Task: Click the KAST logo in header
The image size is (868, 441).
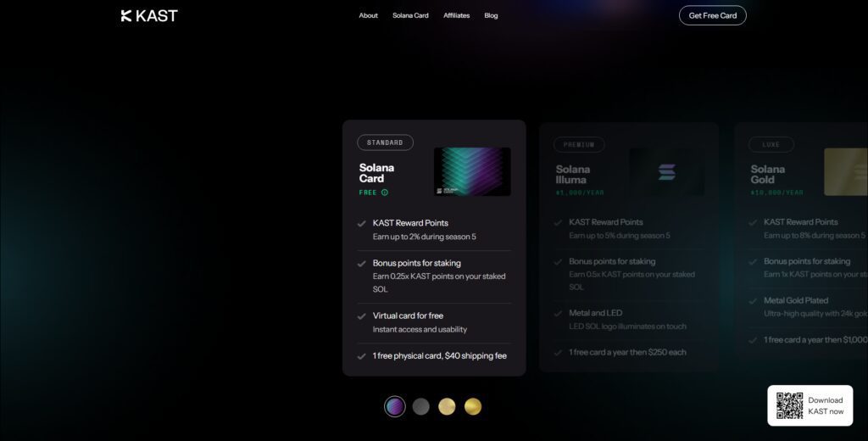Action: [x=149, y=15]
